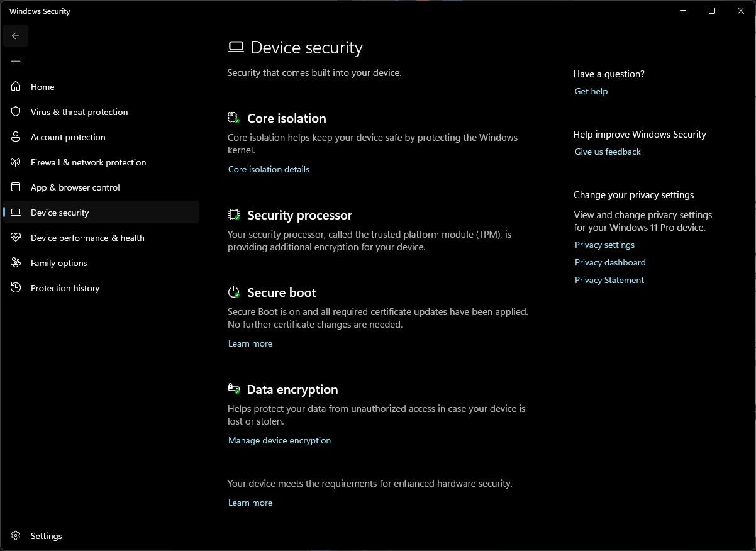Click Learn more about enhanced hardware security
The width and height of the screenshot is (756, 551).
pos(250,503)
